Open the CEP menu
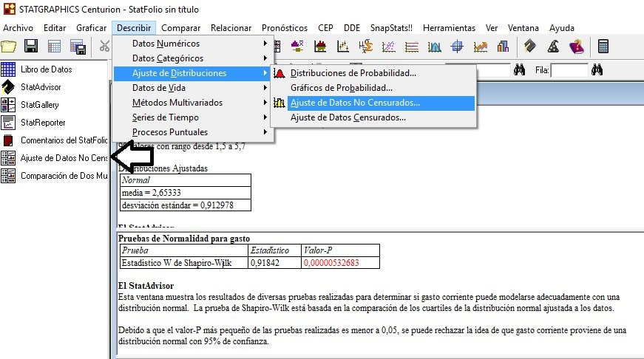This screenshot has height=359, width=644. pos(325,28)
